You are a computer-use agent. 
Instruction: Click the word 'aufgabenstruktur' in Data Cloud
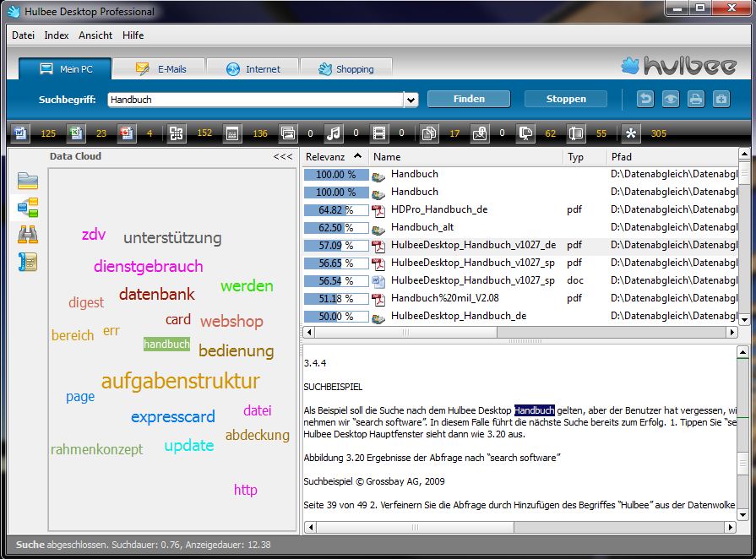point(180,381)
